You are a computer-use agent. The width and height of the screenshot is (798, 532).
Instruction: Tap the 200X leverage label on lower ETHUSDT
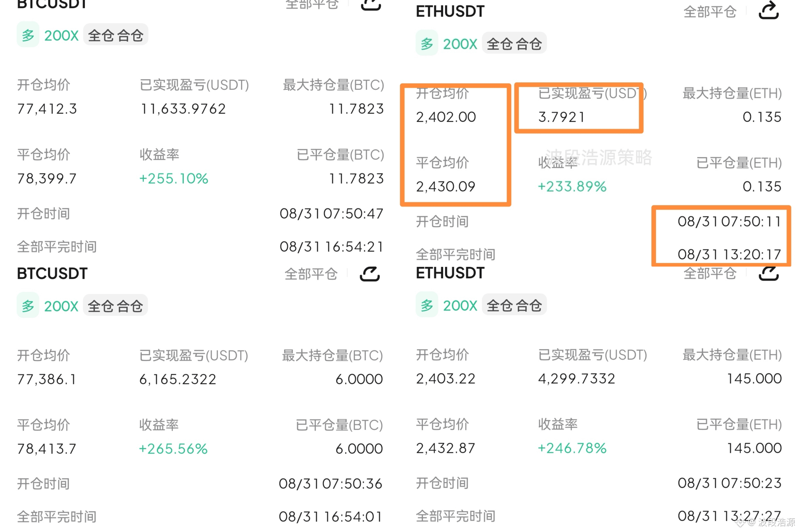click(460, 305)
